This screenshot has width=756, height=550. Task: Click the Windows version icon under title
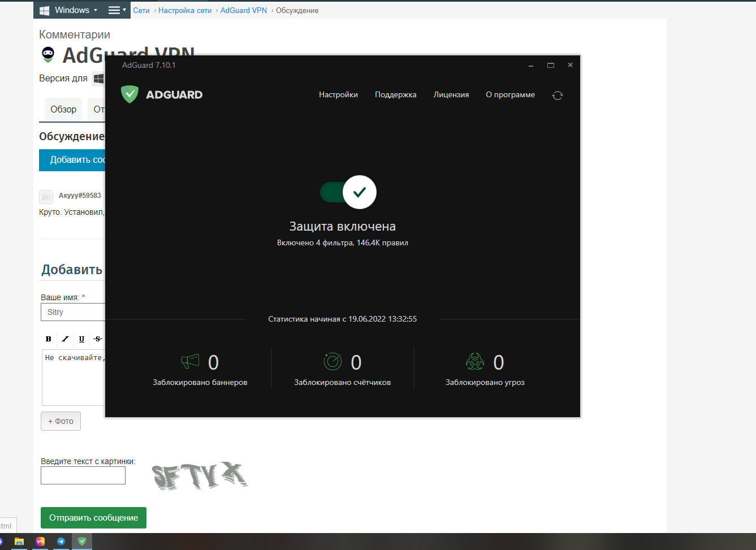tap(99, 79)
